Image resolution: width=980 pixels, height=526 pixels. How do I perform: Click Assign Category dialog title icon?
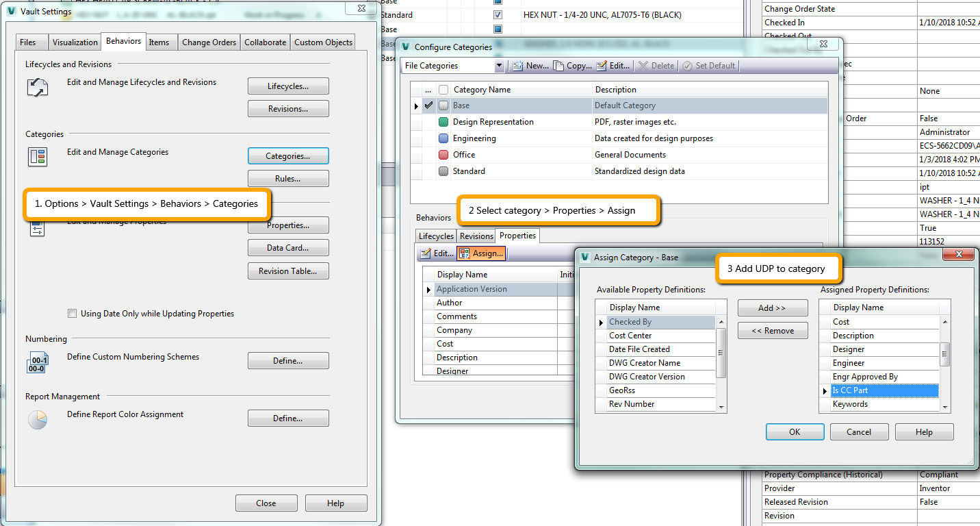584,258
